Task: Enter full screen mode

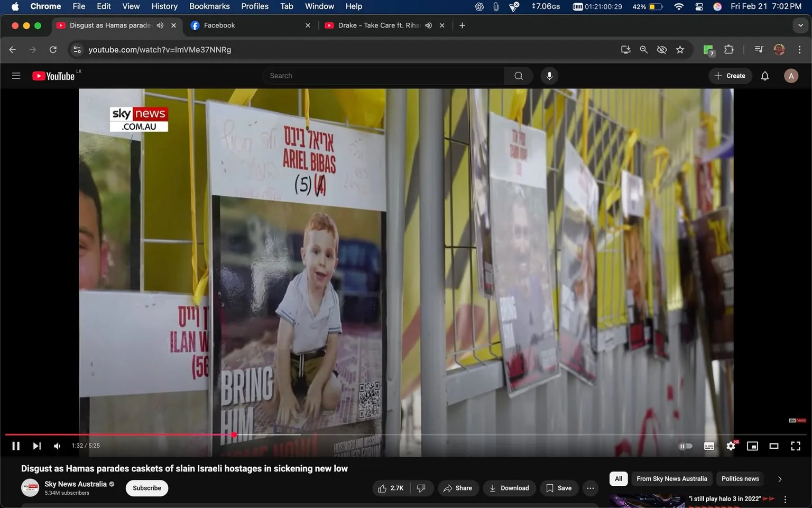Action: (796, 446)
